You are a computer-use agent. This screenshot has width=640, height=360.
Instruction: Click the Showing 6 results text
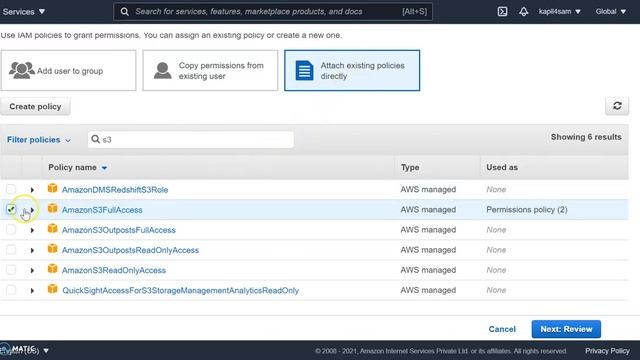click(586, 137)
